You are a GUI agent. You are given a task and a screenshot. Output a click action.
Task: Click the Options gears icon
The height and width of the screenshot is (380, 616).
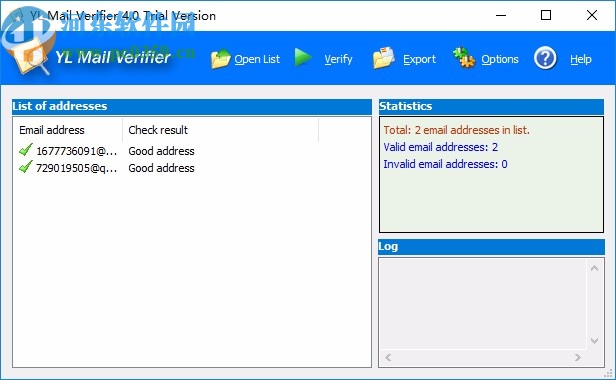click(x=464, y=57)
